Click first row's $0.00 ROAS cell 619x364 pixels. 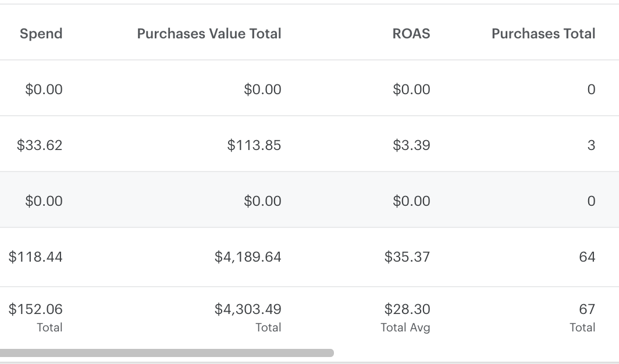coord(411,89)
